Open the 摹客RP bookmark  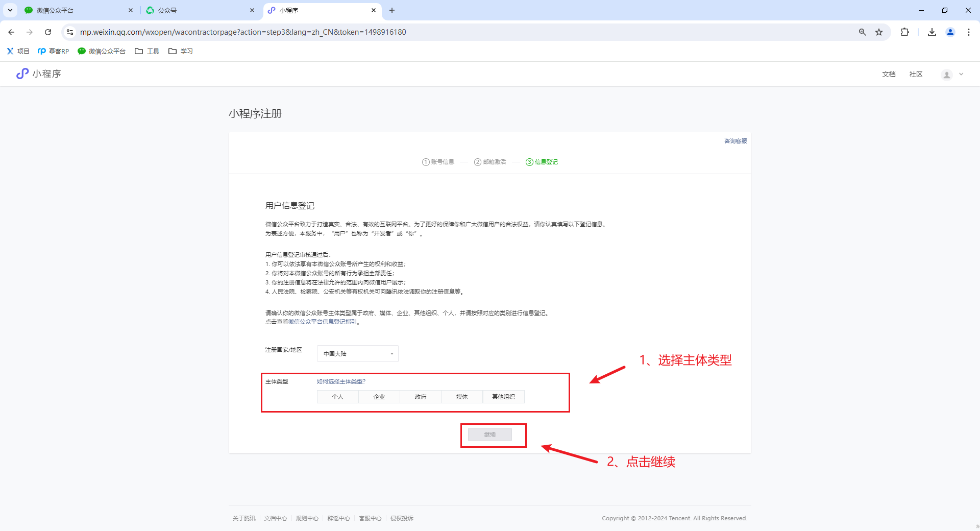coord(53,51)
